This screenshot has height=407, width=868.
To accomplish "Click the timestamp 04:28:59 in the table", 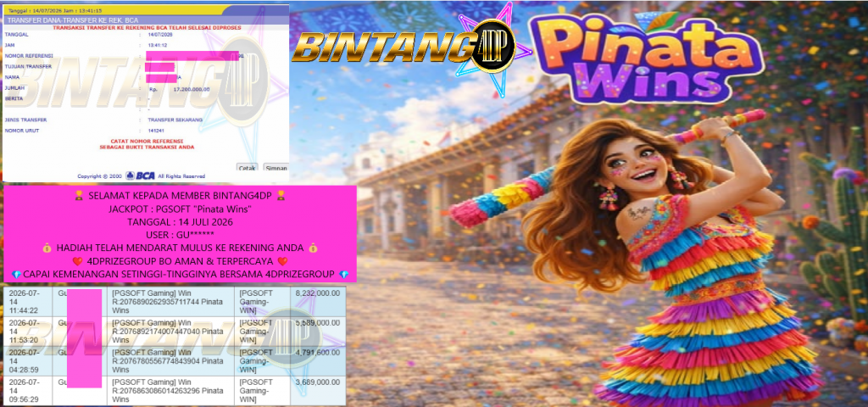I will tap(23, 370).
